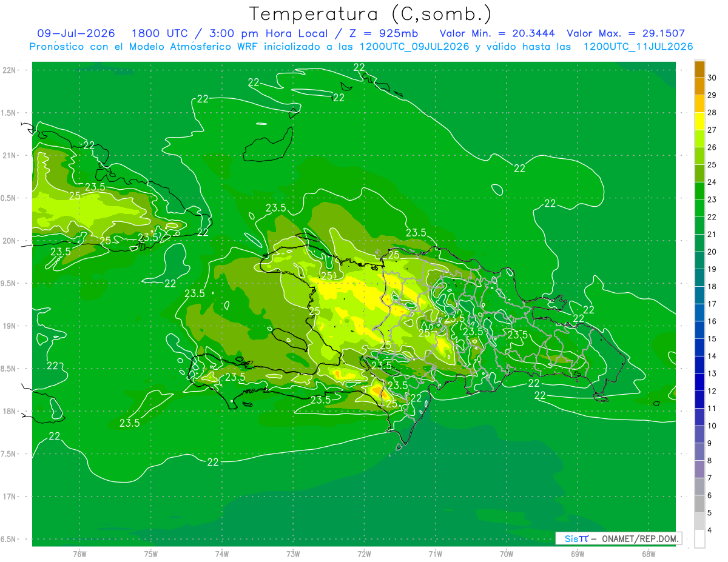The height and width of the screenshot is (562, 728).
Task: Select the date text "09-Jul-2026"
Action: pyautogui.click(x=76, y=33)
